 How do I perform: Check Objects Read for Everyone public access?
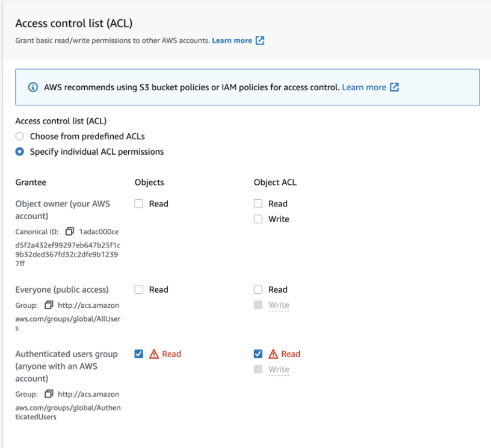[139, 290]
